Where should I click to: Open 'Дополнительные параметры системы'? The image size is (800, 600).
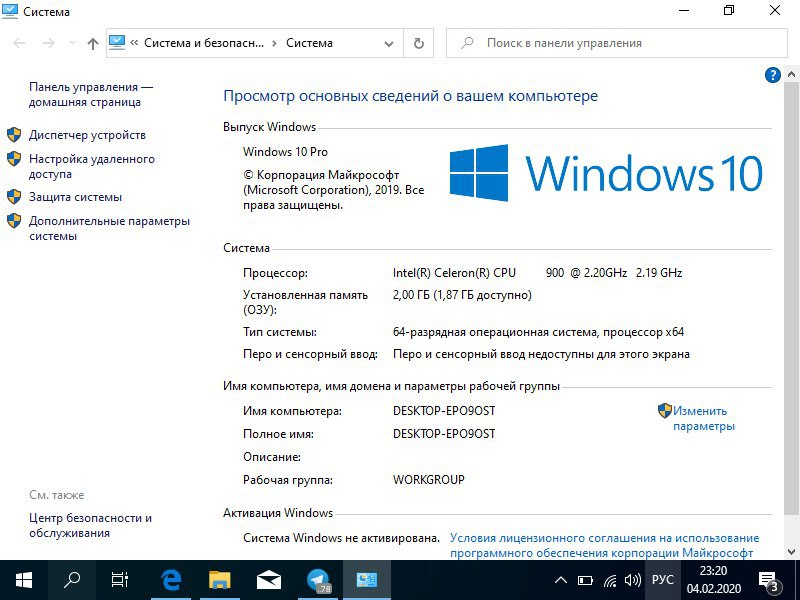[x=109, y=229]
